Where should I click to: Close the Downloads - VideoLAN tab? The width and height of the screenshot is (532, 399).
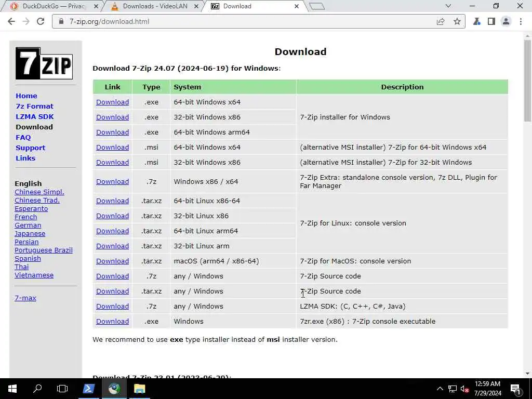[x=196, y=6]
